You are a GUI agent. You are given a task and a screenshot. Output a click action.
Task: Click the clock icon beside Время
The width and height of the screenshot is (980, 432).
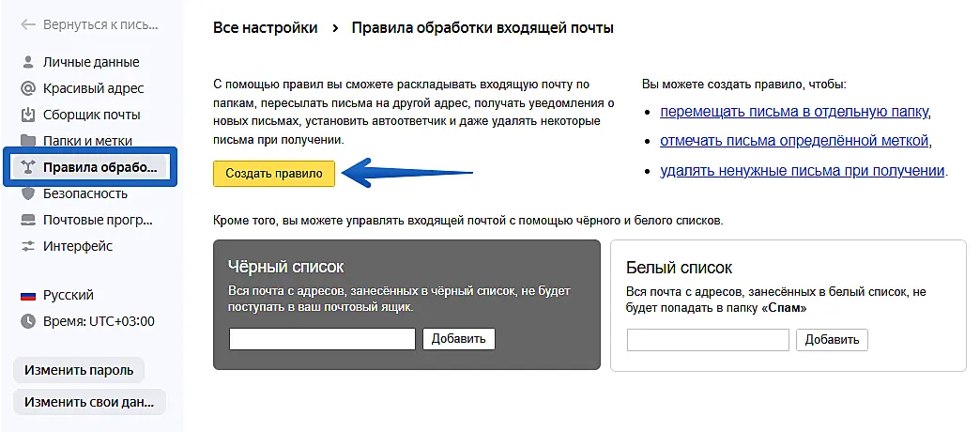tap(27, 321)
